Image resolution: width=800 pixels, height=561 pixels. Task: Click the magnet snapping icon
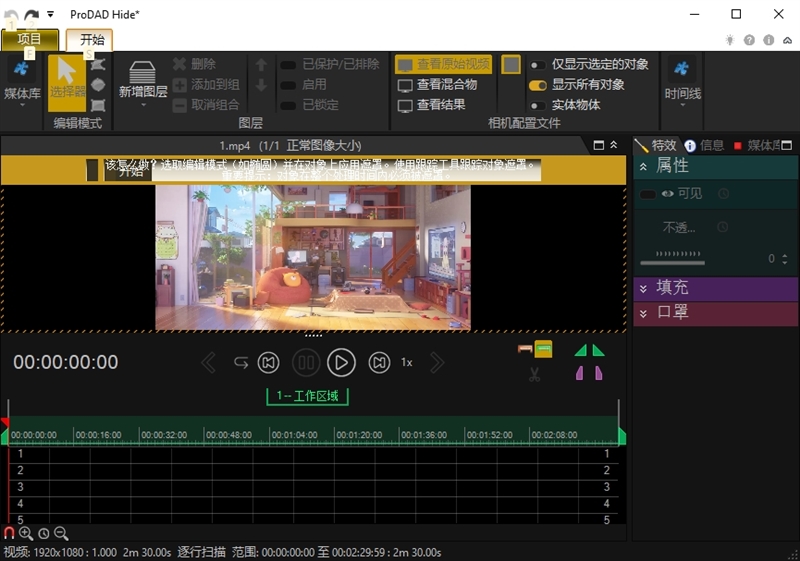(x=9, y=533)
